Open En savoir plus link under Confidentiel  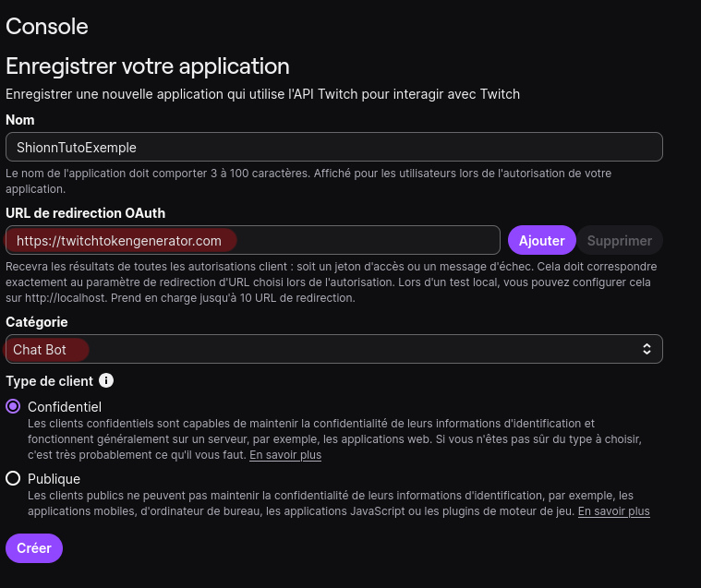click(285, 455)
